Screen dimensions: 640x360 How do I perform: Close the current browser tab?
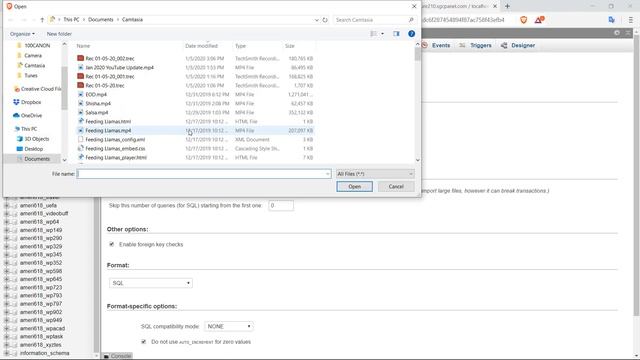pyautogui.click(x=495, y=6)
